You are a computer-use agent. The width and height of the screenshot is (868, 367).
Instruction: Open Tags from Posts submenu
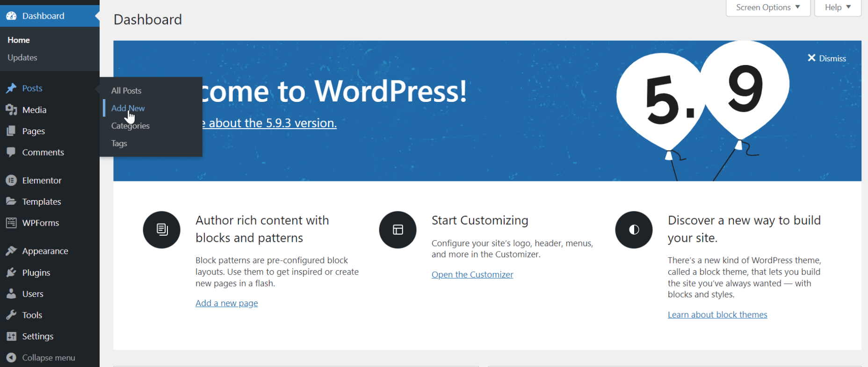pos(119,144)
